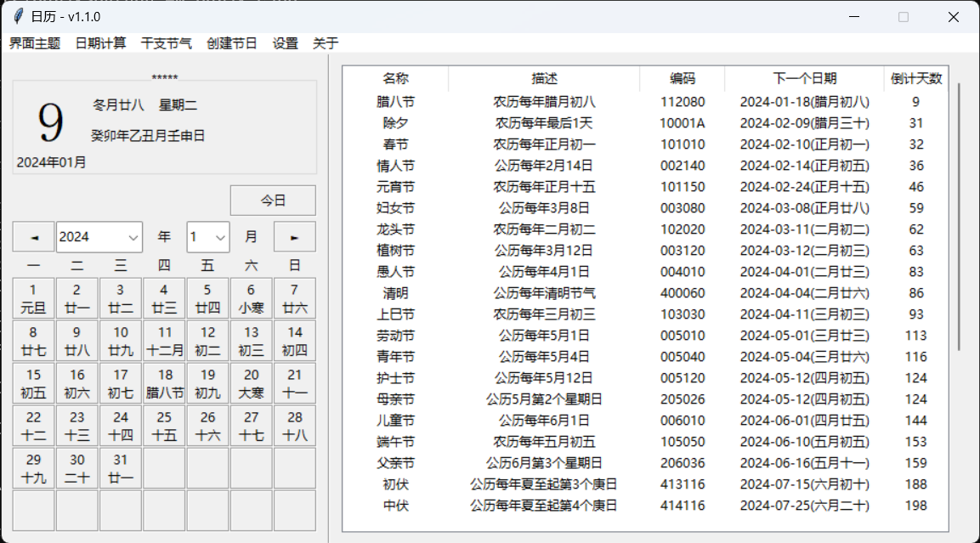This screenshot has height=543, width=980.
Task: Open the 关于 menu
Action: point(325,43)
